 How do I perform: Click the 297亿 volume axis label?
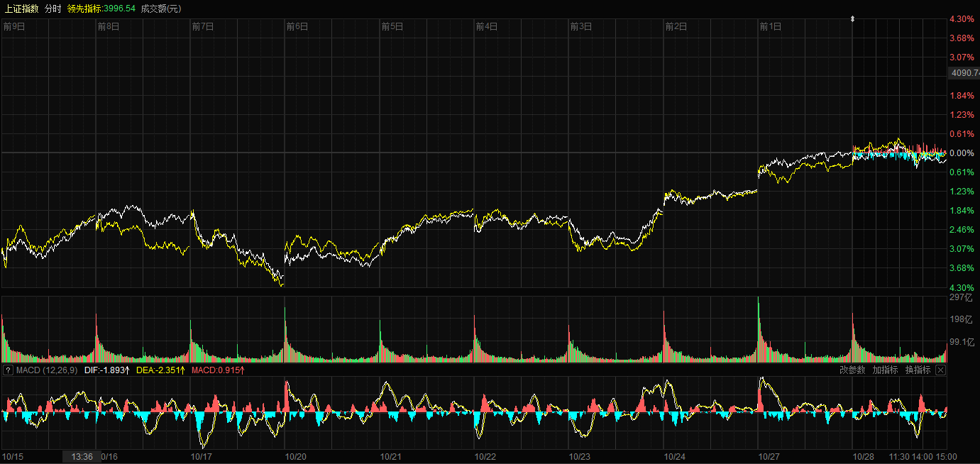(x=961, y=298)
